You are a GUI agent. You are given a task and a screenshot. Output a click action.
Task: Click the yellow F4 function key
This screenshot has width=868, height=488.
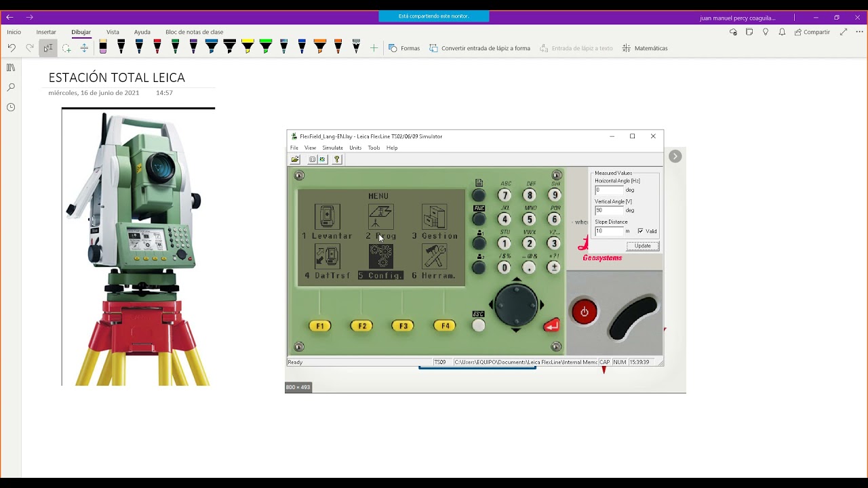pyautogui.click(x=445, y=326)
